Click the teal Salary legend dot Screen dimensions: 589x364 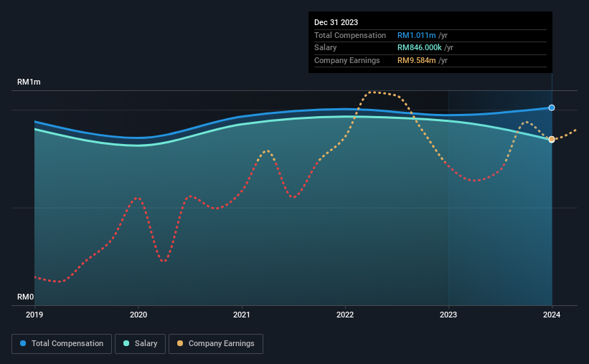pyautogui.click(x=126, y=343)
